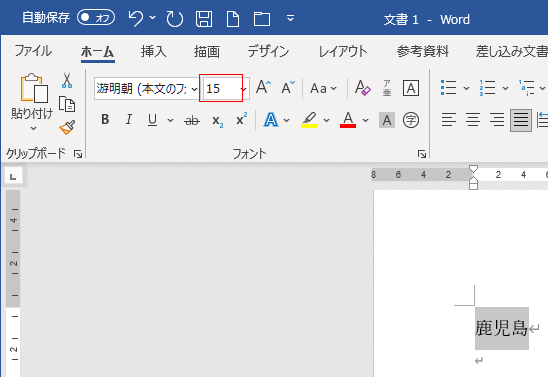548x377 pixels.
Task: Toggle AutoSave switch 自動保存
Action: point(96,17)
